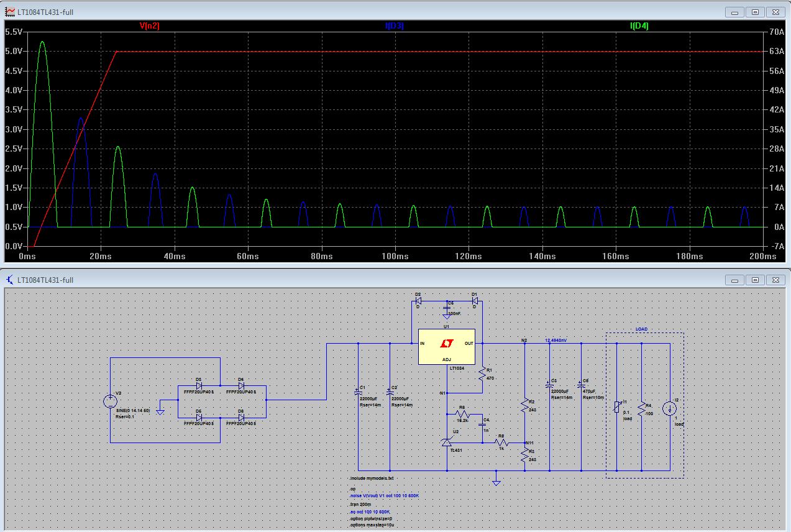
Task: Minimize the schematic window
Action: pyautogui.click(x=735, y=280)
